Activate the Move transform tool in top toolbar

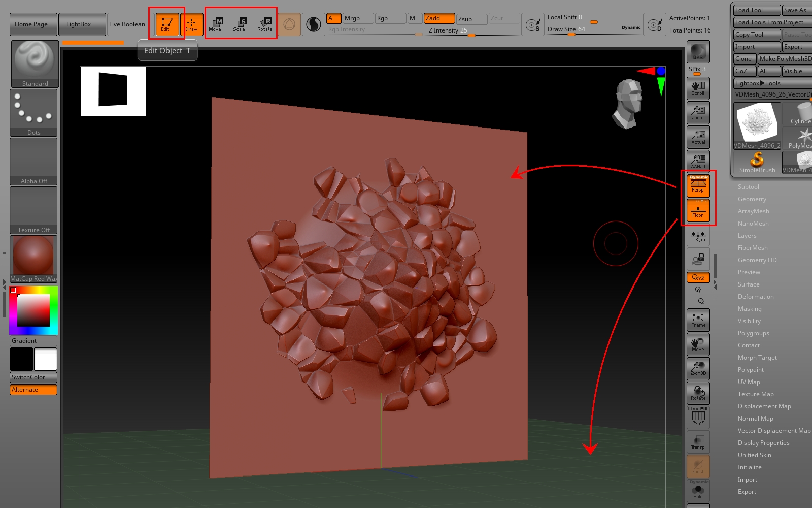(x=215, y=24)
